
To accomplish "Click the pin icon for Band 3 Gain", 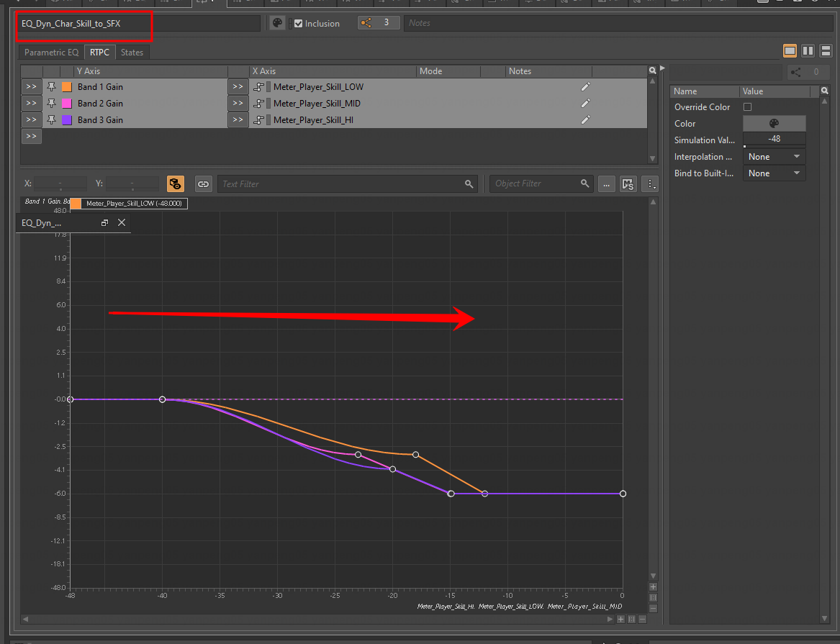I will click(51, 120).
